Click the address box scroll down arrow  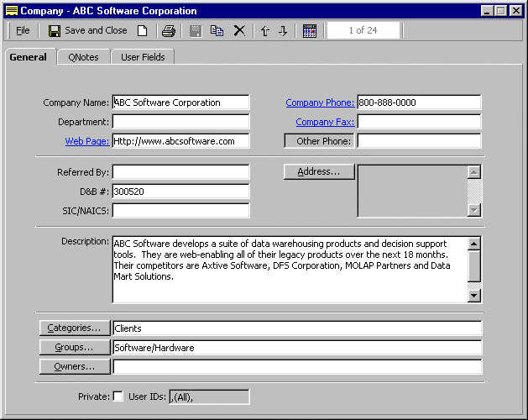coord(473,210)
